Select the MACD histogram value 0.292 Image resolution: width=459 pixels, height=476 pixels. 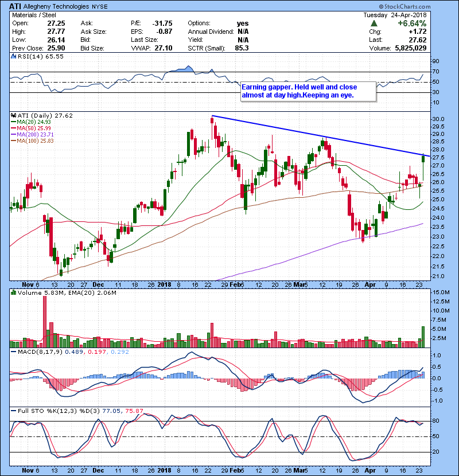pyautogui.click(x=120, y=352)
